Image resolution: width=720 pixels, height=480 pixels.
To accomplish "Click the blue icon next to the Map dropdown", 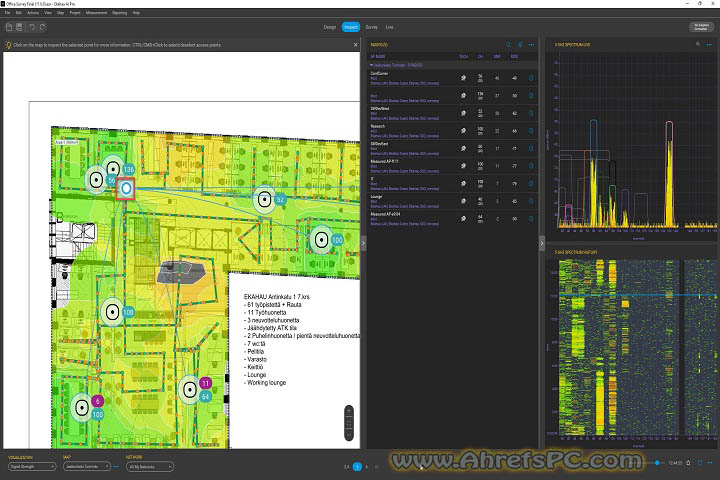I will click(x=116, y=467).
